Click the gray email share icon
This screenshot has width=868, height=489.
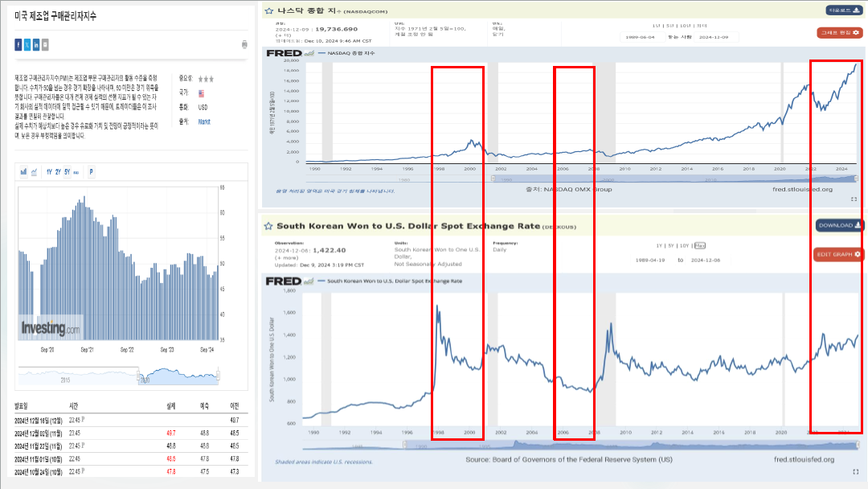45,45
